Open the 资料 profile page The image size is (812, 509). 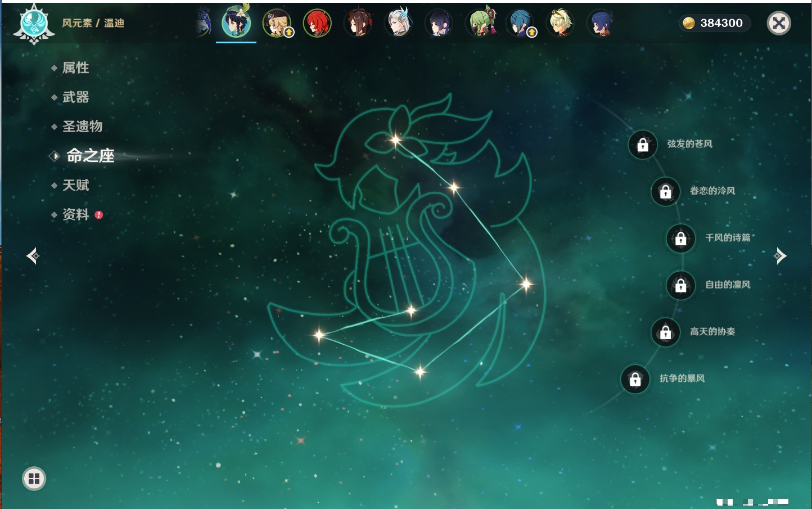[75, 215]
